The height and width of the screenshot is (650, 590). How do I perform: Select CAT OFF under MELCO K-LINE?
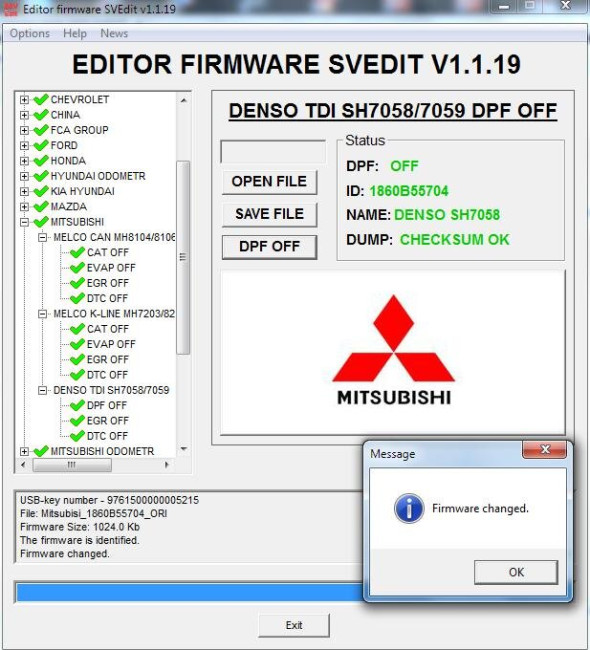click(108, 329)
